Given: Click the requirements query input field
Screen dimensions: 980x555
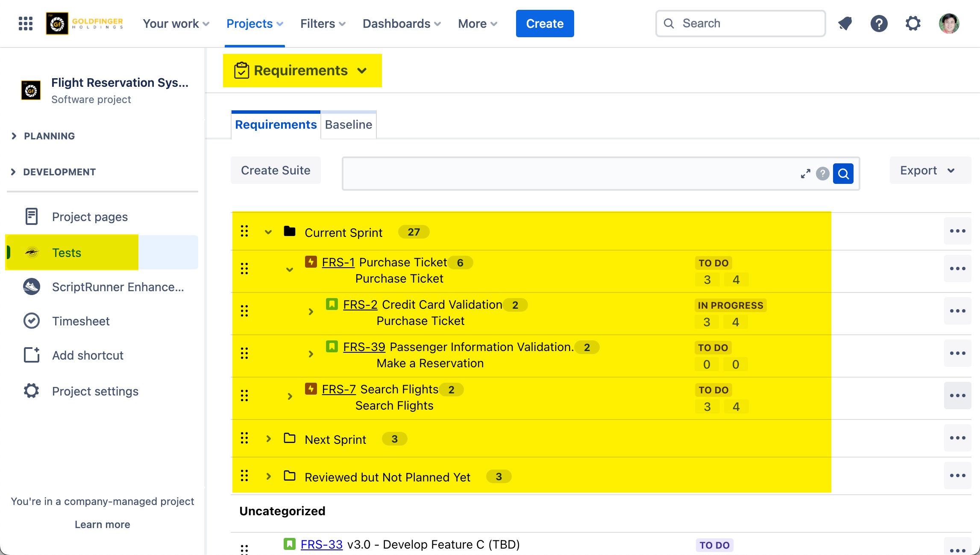Looking at the screenshot, I should [568, 174].
